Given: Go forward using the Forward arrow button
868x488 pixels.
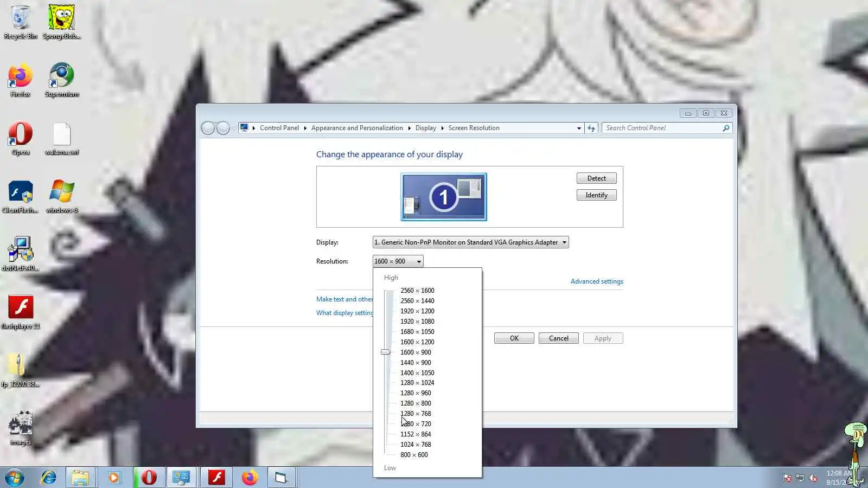Looking at the screenshot, I should click(223, 128).
